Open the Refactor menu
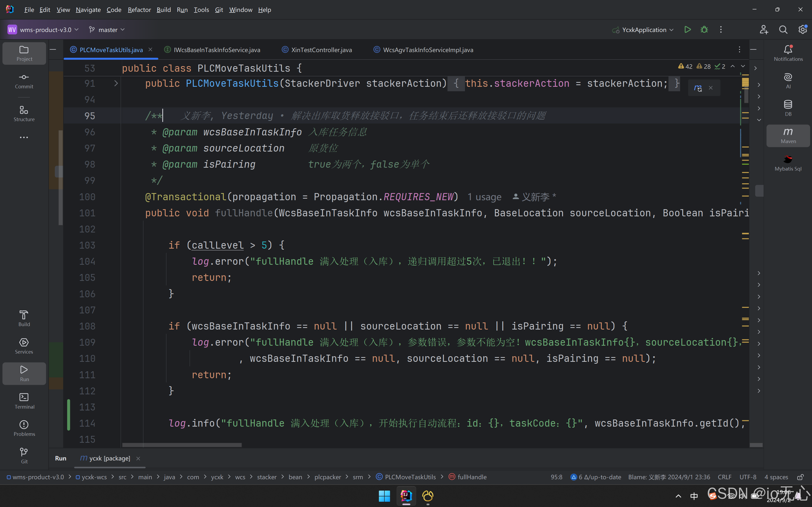Viewport: 812px width, 507px height. tap(139, 10)
